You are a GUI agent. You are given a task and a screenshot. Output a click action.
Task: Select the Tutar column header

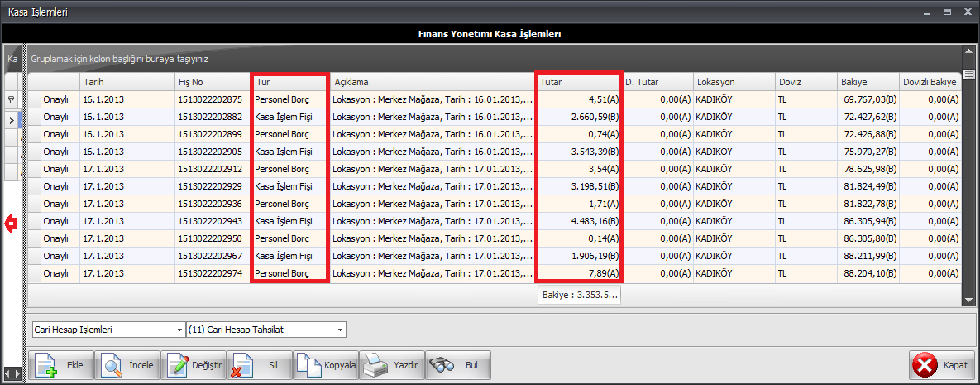pyautogui.click(x=577, y=83)
